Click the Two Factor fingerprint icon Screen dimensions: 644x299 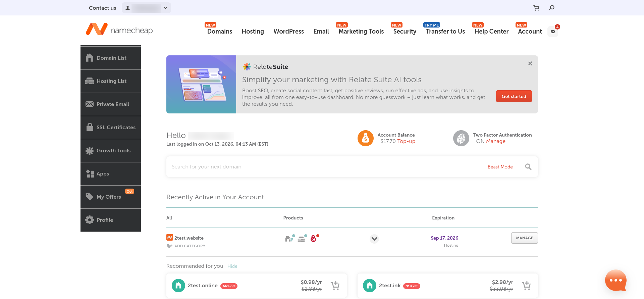[461, 138]
